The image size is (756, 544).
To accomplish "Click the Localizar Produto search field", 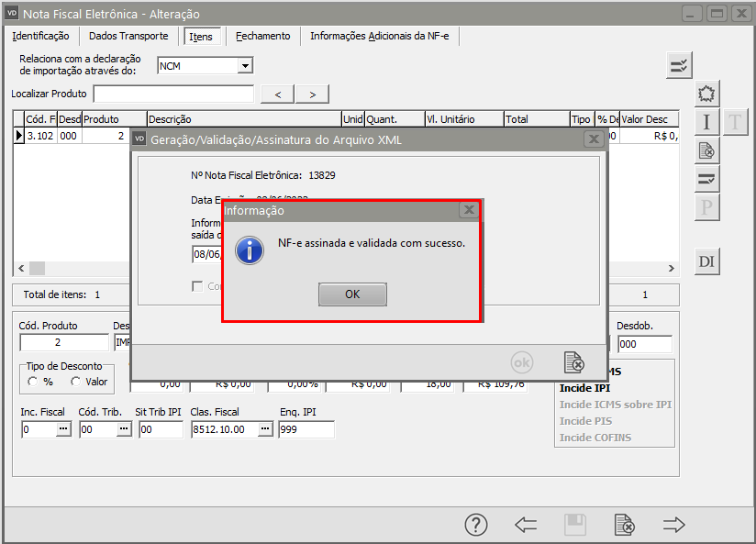I will click(173, 94).
